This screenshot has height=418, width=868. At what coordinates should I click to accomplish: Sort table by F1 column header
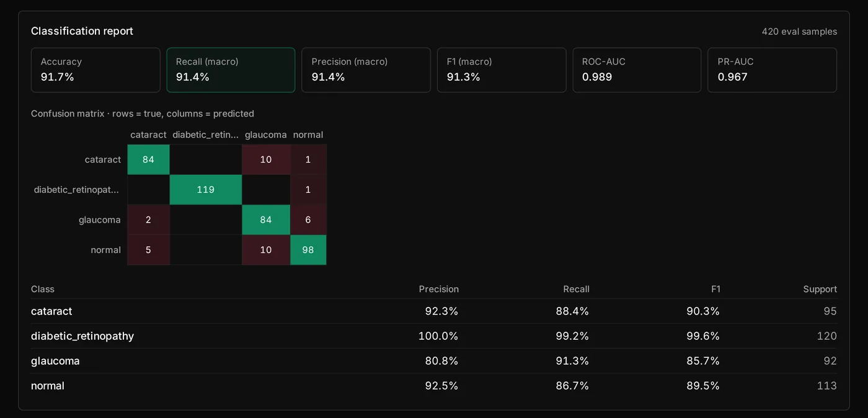pos(715,289)
